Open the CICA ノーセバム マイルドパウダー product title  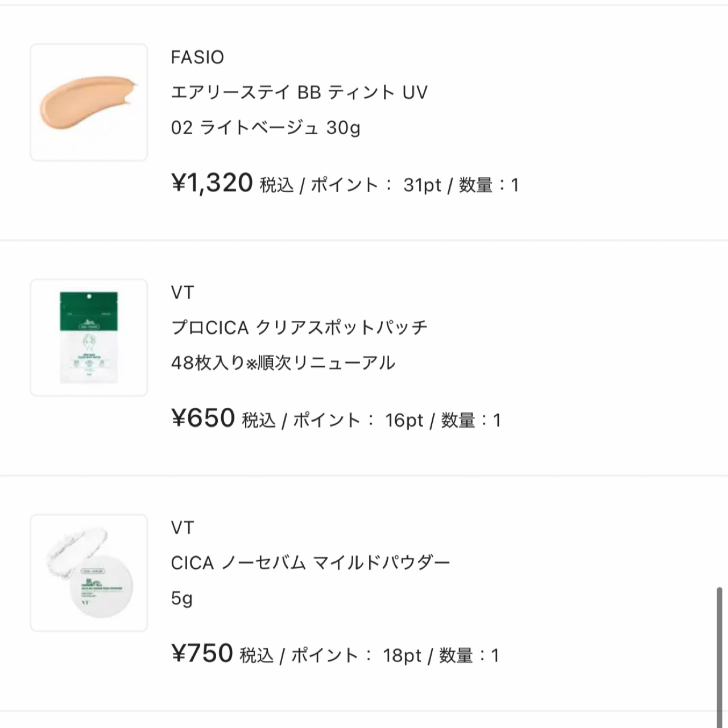pos(310,563)
